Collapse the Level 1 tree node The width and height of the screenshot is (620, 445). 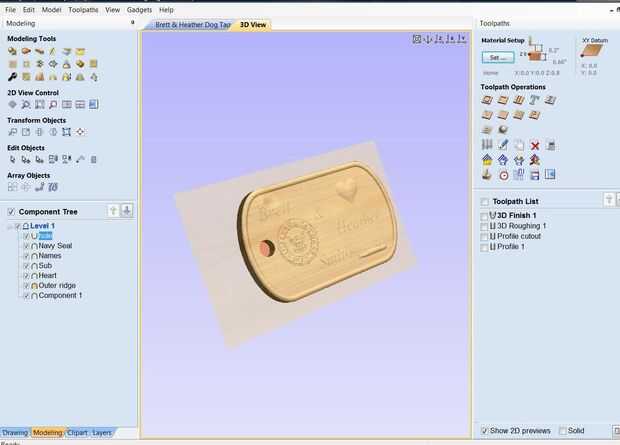tap(10, 226)
